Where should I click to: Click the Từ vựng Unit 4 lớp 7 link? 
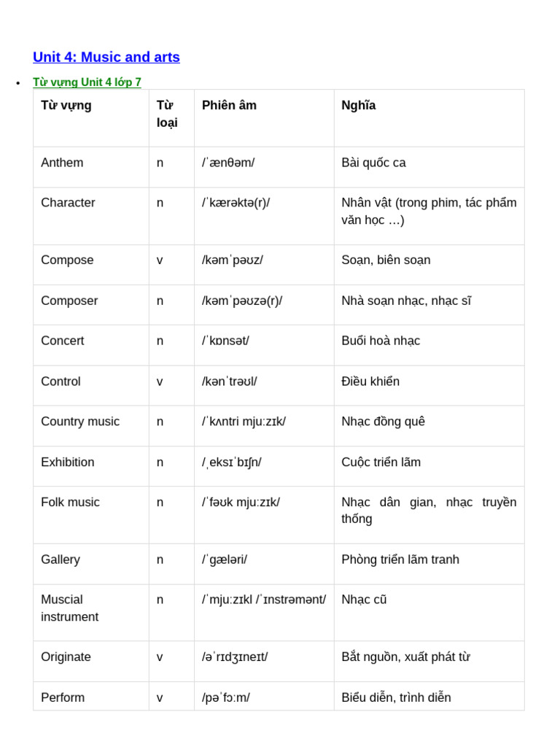pyautogui.click(x=87, y=82)
